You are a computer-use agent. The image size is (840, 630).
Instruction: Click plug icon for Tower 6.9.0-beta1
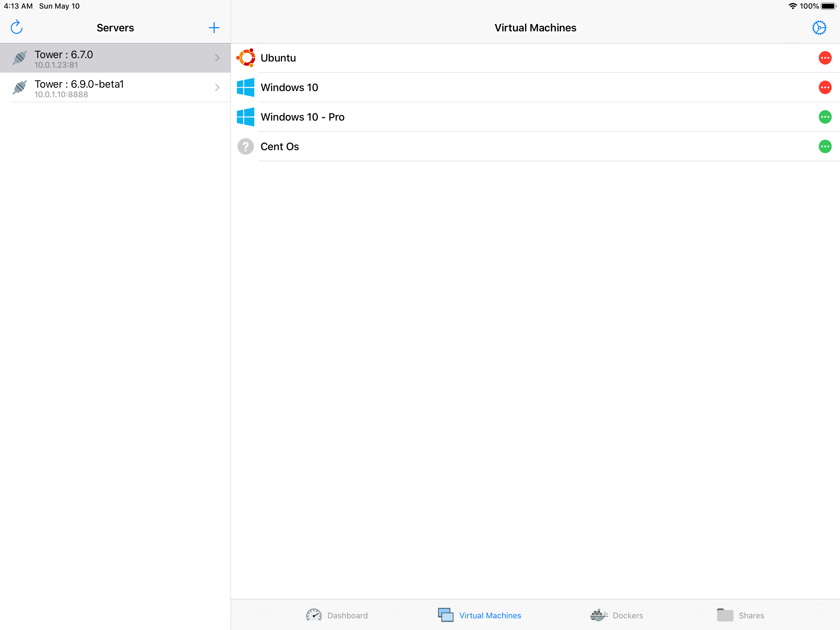click(x=20, y=87)
